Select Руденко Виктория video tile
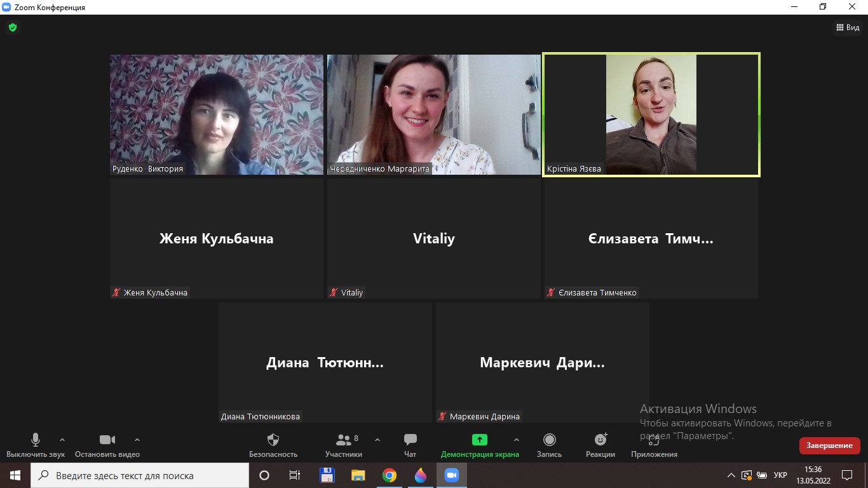Image resolution: width=868 pixels, height=488 pixels. (217, 114)
